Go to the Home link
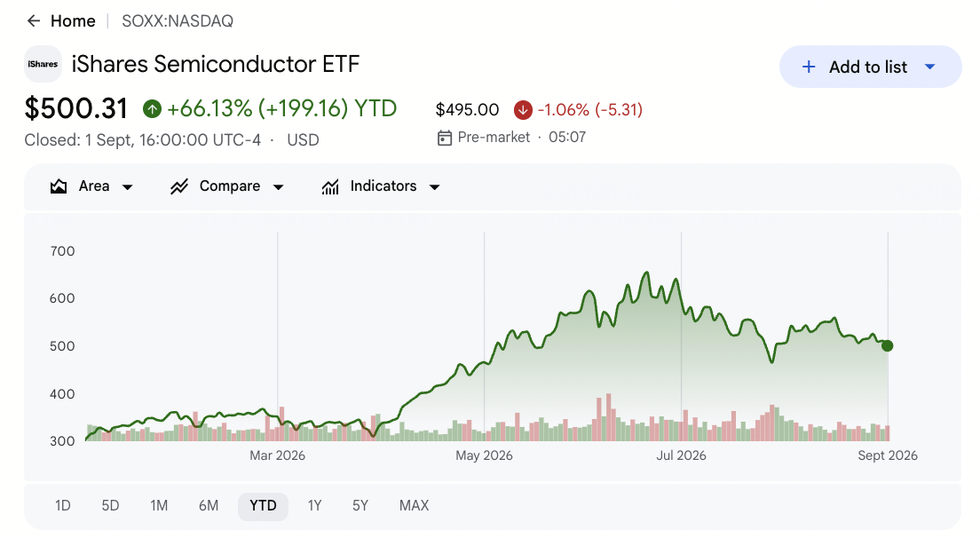This screenshot has height=538, width=980. coord(73,21)
